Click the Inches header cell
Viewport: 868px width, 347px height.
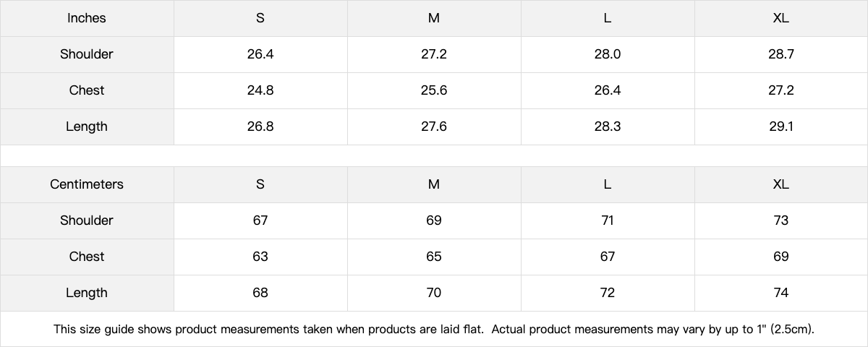tap(87, 18)
